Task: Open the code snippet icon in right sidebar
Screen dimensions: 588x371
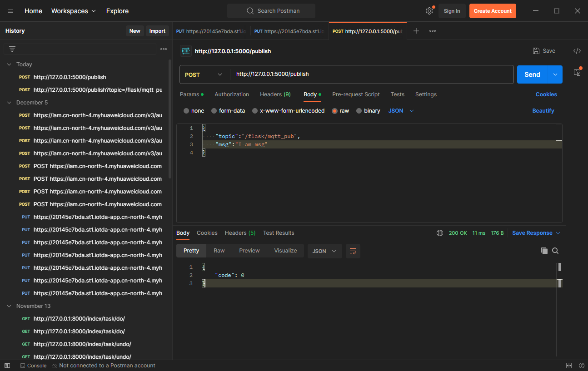Action: pos(577,51)
